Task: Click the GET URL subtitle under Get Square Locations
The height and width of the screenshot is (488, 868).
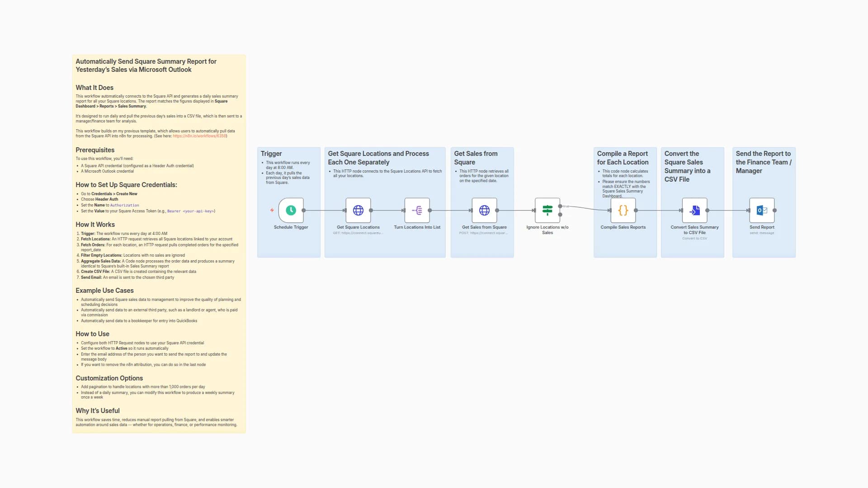Action: coord(358,233)
